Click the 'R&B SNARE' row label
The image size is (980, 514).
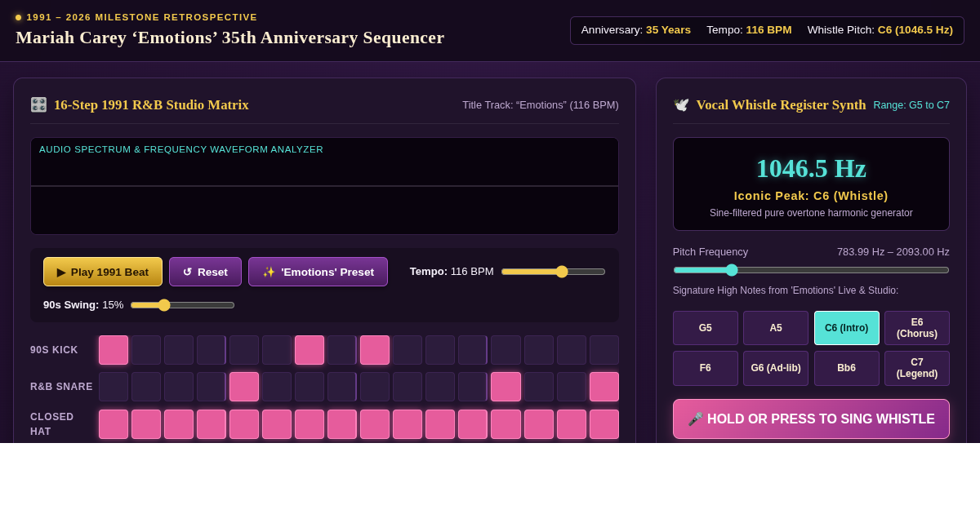61,387
